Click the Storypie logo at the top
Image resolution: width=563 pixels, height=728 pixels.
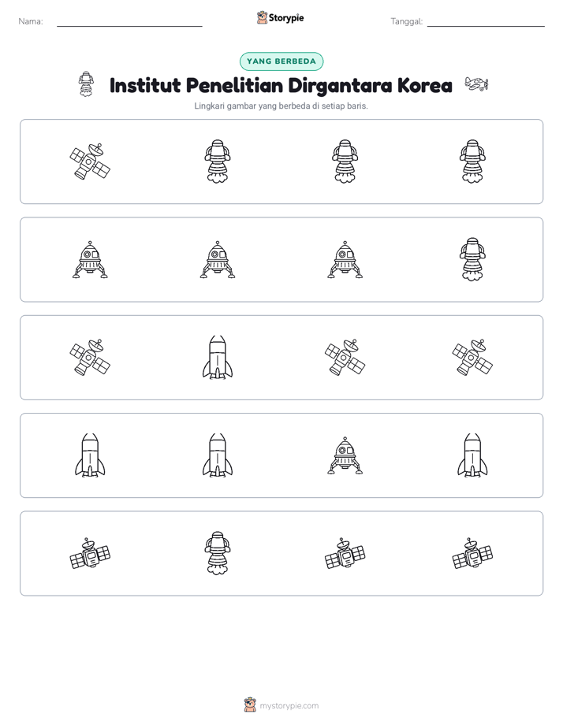click(x=280, y=17)
